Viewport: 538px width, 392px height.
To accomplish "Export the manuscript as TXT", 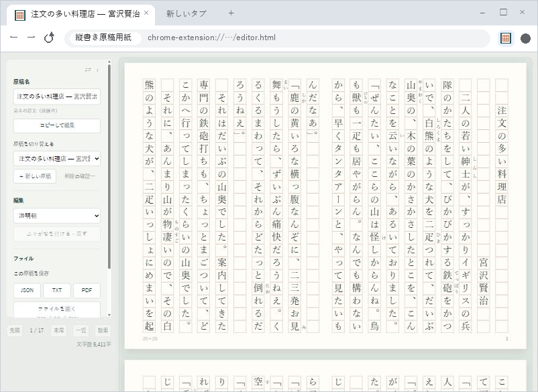I will tap(57, 290).
